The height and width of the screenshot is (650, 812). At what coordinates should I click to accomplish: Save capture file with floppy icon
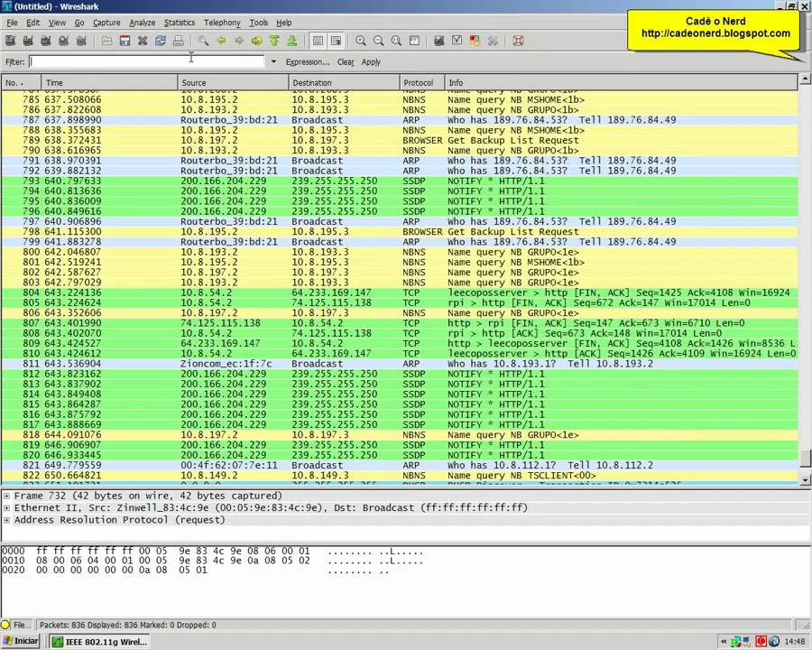[125, 41]
